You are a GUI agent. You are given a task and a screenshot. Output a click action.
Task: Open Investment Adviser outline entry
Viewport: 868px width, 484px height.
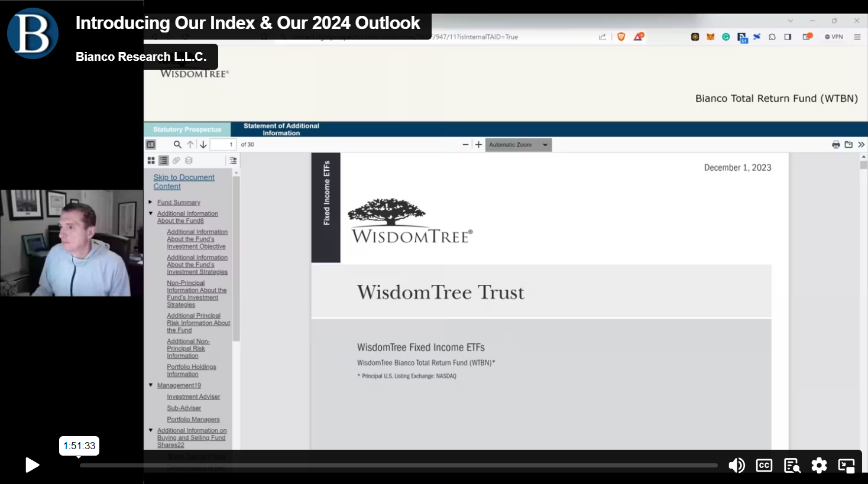(193, 397)
